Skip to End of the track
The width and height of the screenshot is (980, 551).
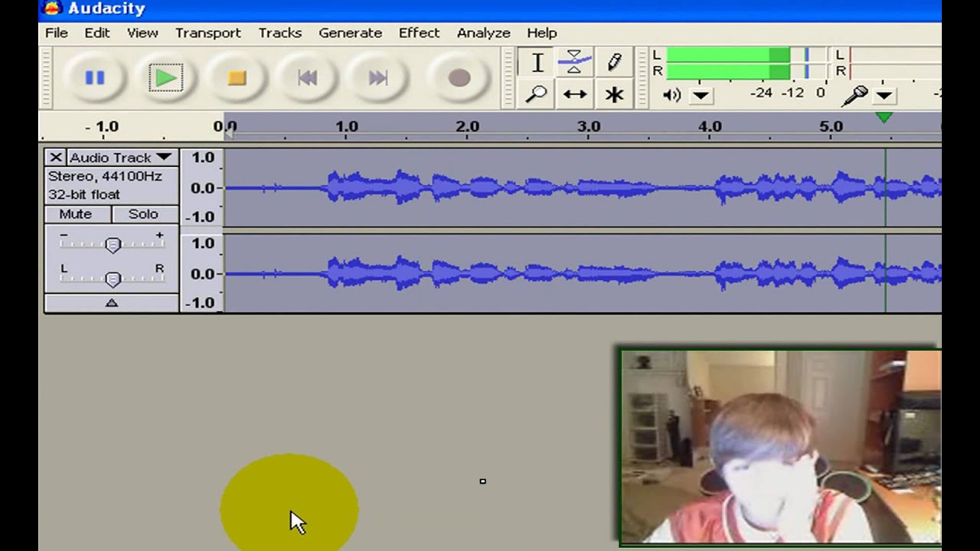[377, 77]
